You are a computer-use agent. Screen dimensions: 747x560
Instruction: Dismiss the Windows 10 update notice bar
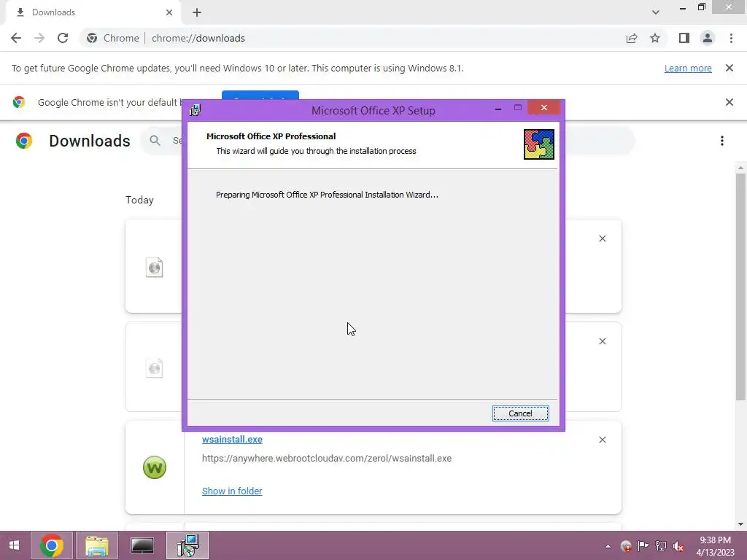[729, 68]
